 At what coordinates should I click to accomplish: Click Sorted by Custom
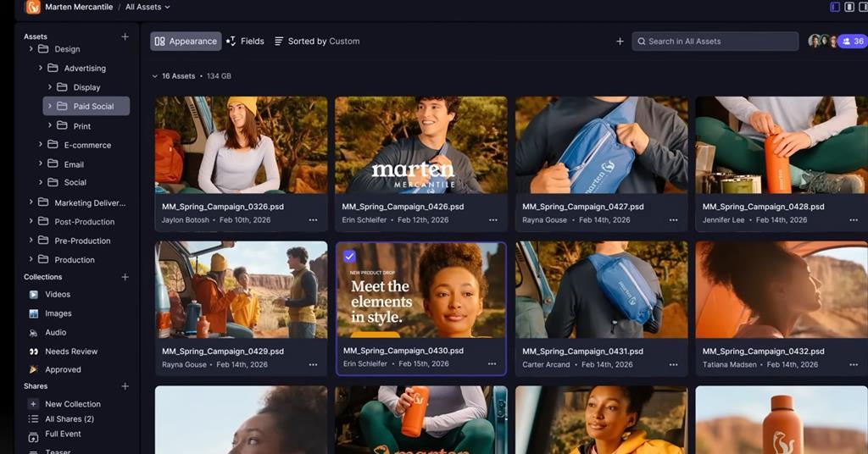317,42
